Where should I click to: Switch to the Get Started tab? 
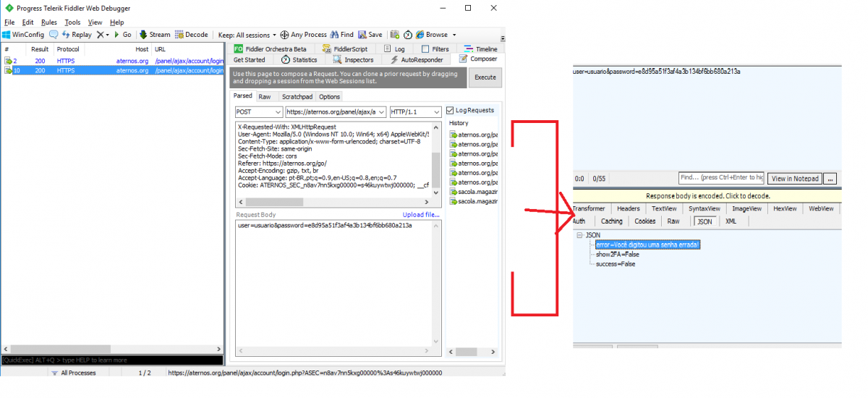250,59
